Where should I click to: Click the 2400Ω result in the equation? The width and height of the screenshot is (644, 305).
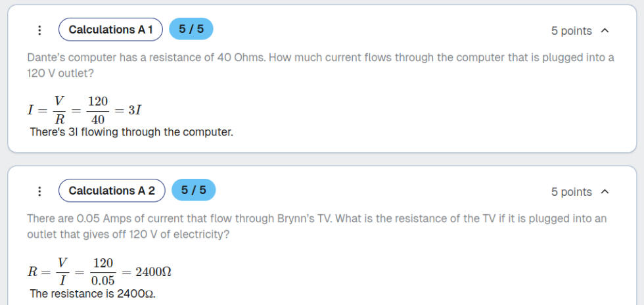[x=153, y=271]
